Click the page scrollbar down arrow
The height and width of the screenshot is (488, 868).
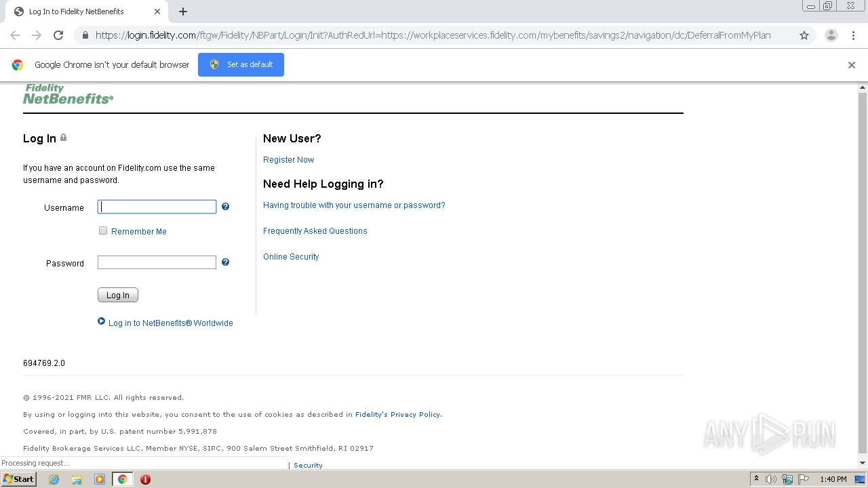coord(863,464)
